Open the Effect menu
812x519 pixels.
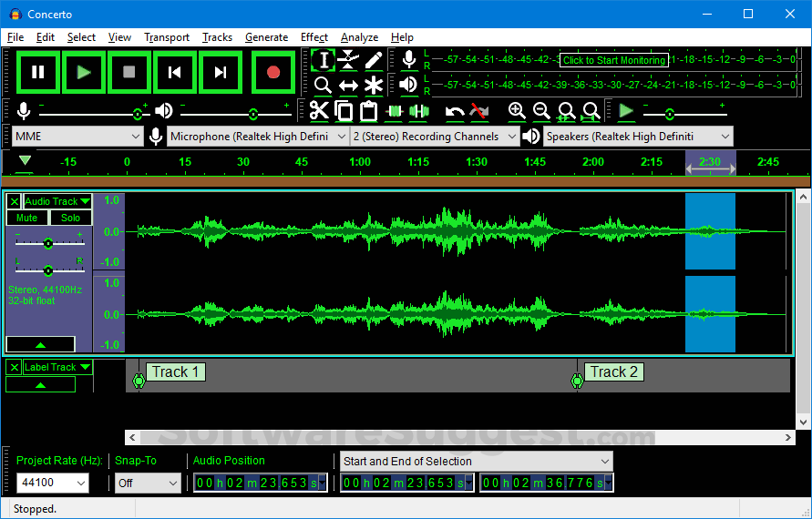click(x=313, y=37)
